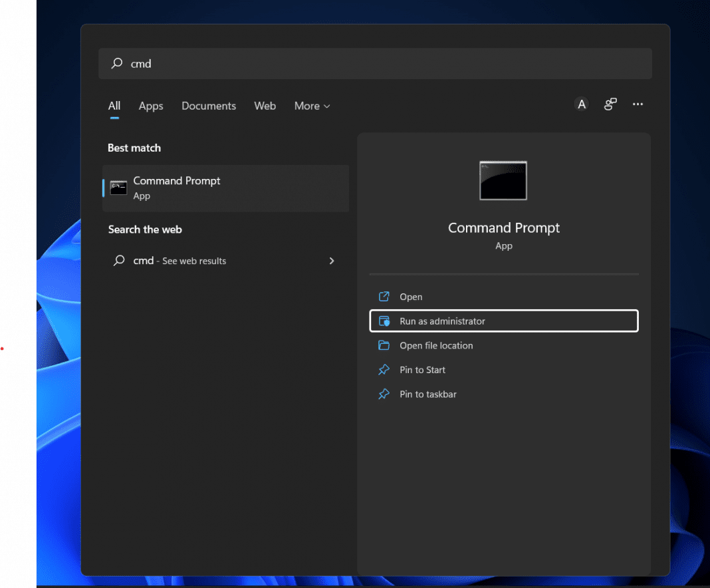This screenshot has height=588, width=710.
Task: Click the magnifier beside the cmd web result
Action: point(120,261)
